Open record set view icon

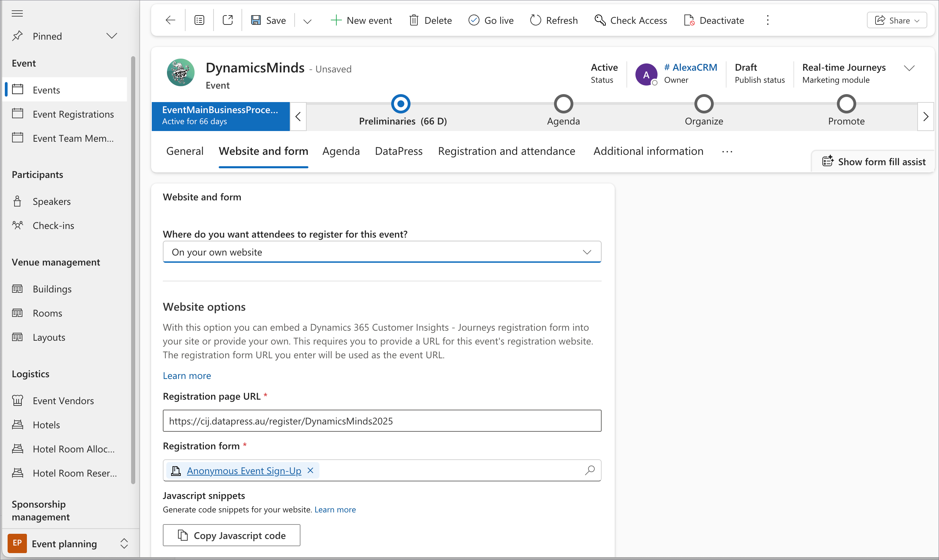(x=199, y=20)
